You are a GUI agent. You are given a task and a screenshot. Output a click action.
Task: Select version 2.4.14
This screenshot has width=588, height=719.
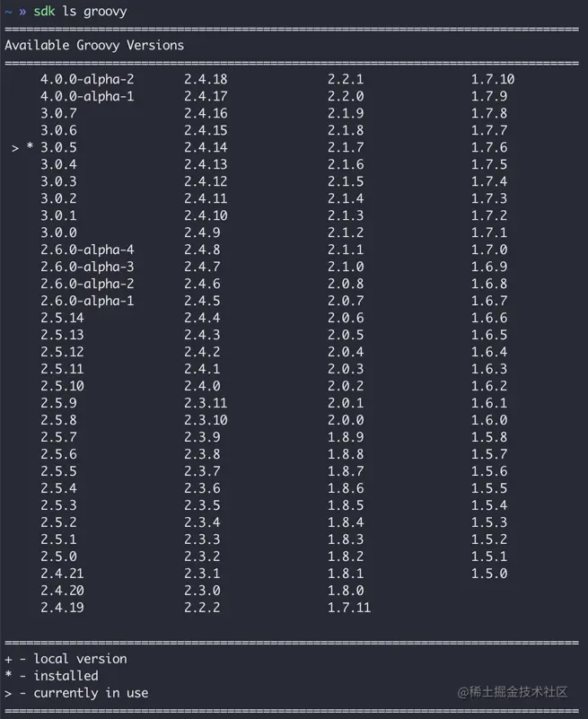point(206,147)
